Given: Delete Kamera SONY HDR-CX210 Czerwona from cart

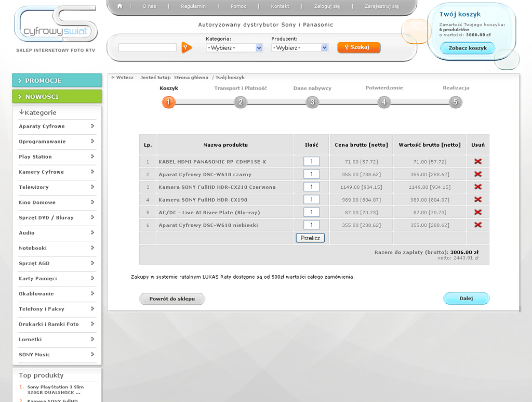Looking at the screenshot, I should 477,187.
